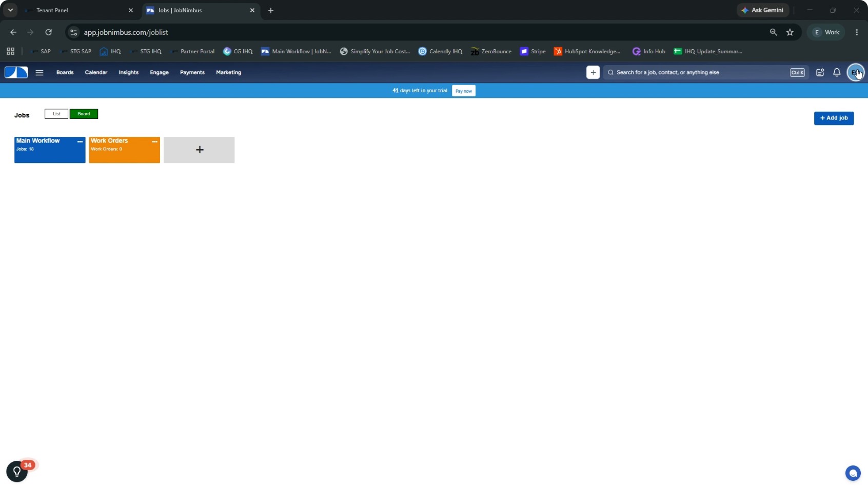The height and width of the screenshot is (488, 868).
Task: Open the chat bubble widget
Action: 853,473
